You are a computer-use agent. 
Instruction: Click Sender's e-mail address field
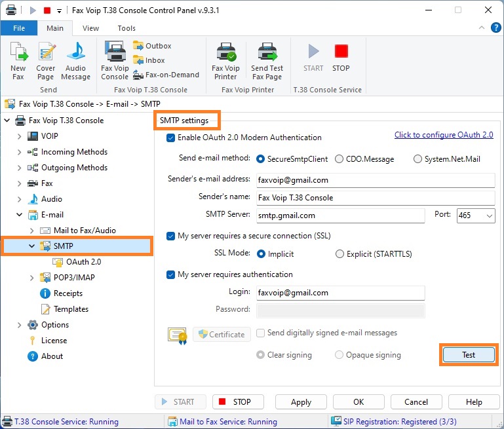pyautogui.click(x=376, y=180)
